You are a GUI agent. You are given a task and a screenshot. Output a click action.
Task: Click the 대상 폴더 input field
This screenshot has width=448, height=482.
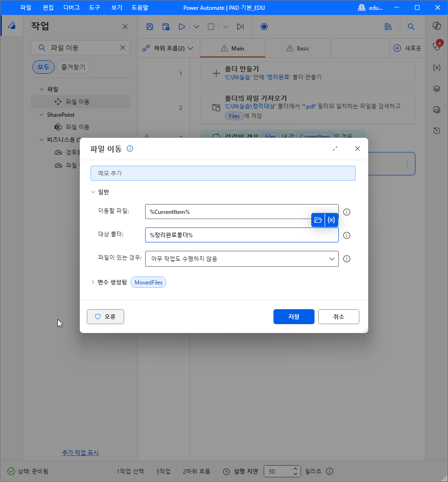tap(242, 235)
